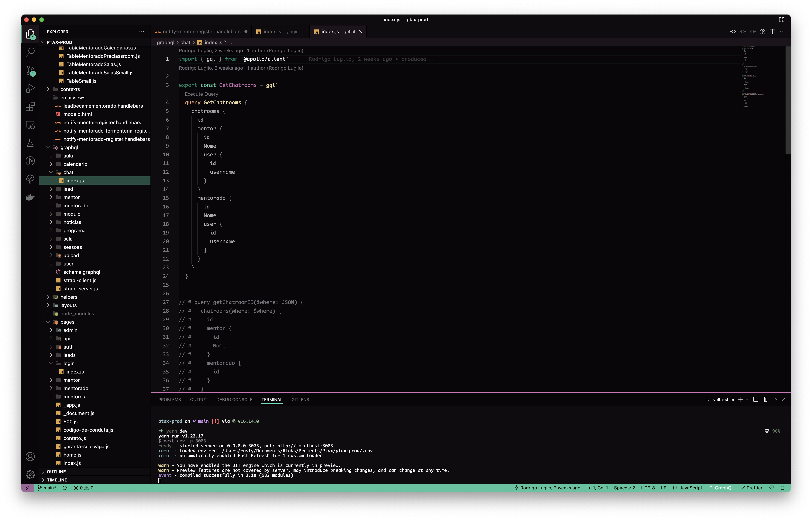
Task: Open the new terminal launch-profile dropdown
Action: [x=747, y=400]
